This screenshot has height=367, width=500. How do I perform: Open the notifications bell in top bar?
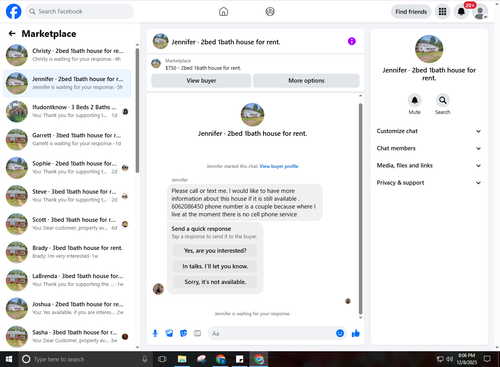tap(461, 12)
